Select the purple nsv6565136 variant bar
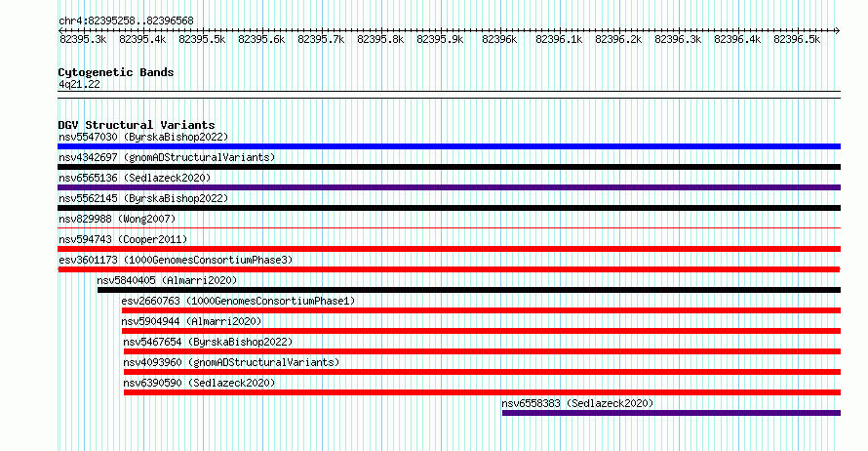This screenshot has width=868, height=451. [449, 187]
